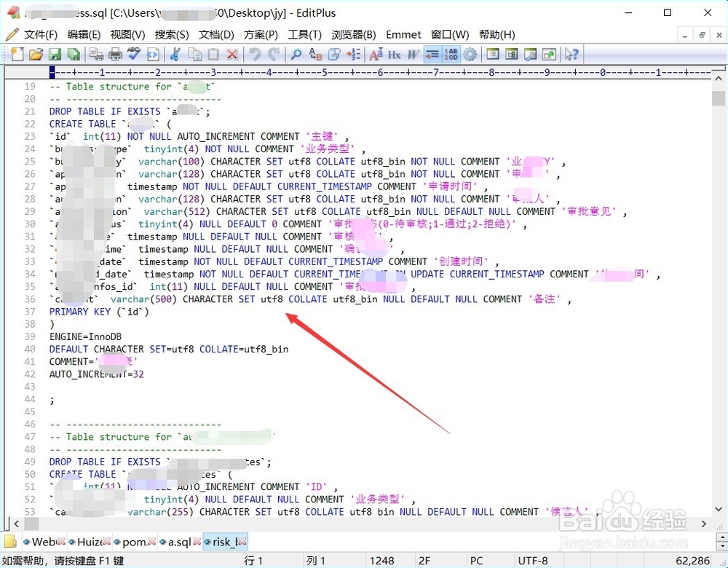728x568 pixels.
Task: Open the Emmet menu
Action: 403,35
